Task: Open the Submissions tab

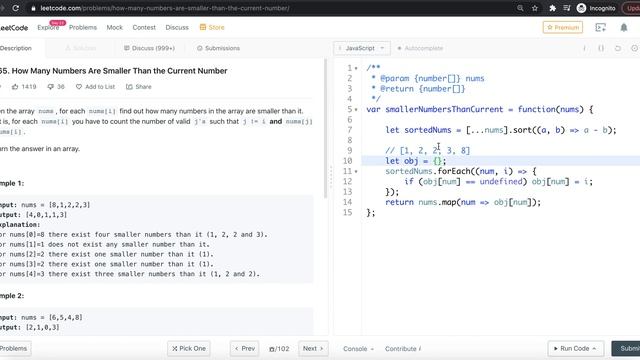Action: 218,48
